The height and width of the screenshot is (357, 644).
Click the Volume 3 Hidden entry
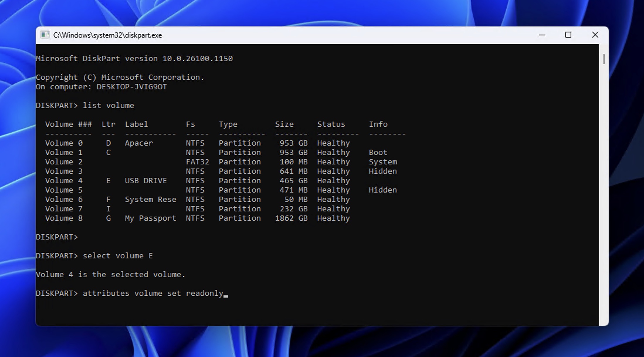pyautogui.click(x=382, y=171)
